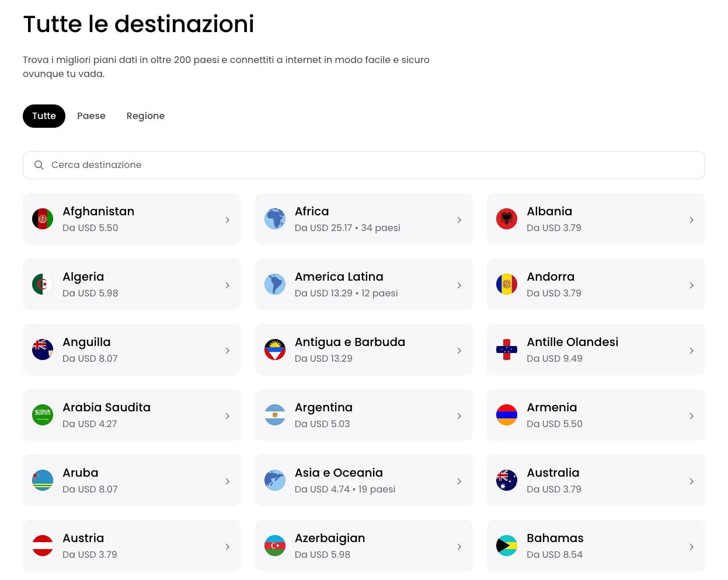Activate the Regione filter

[x=145, y=116]
